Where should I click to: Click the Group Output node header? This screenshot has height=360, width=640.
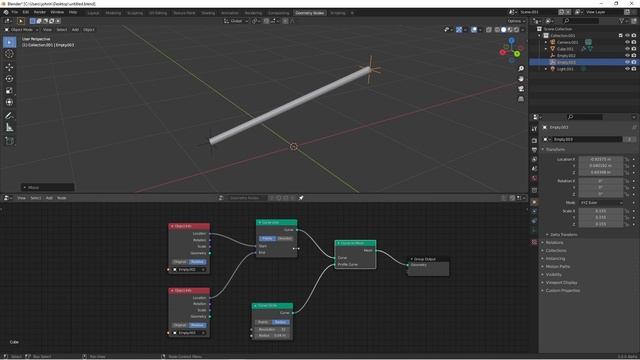pyautogui.click(x=429, y=259)
